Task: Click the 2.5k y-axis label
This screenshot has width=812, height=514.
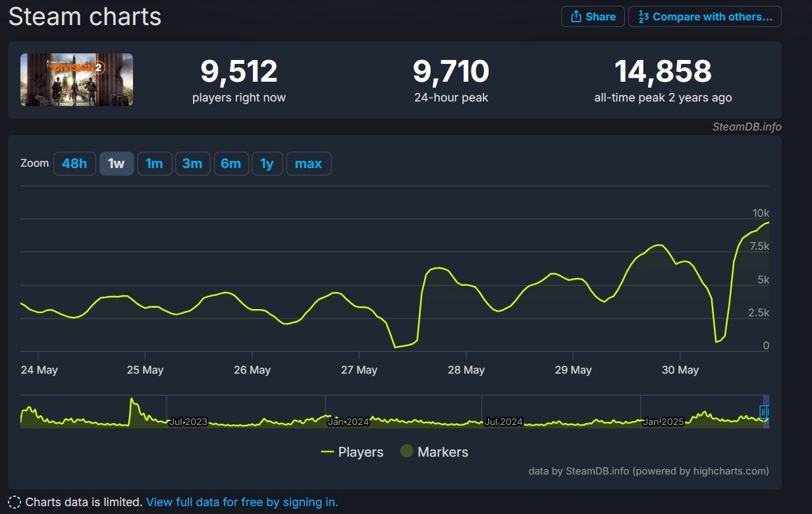Action: (759, 313)
